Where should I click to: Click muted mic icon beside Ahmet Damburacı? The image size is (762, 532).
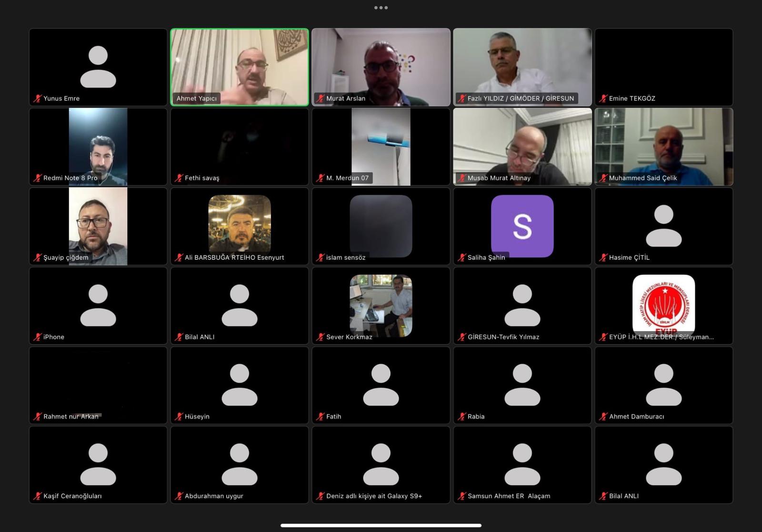point(603,416)
